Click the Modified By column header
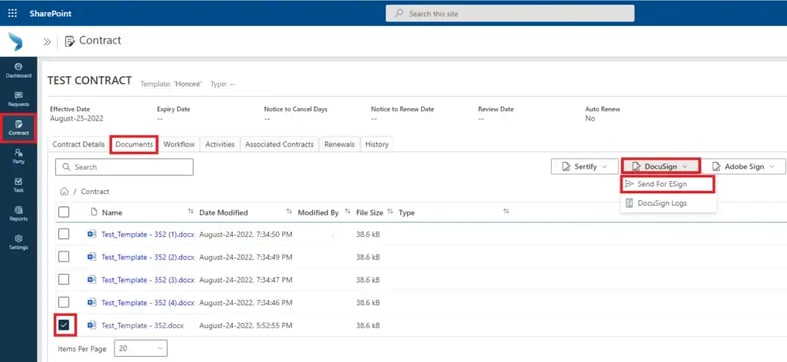The image size is (787, 362). pyautogui.click(x=318, y=212)
